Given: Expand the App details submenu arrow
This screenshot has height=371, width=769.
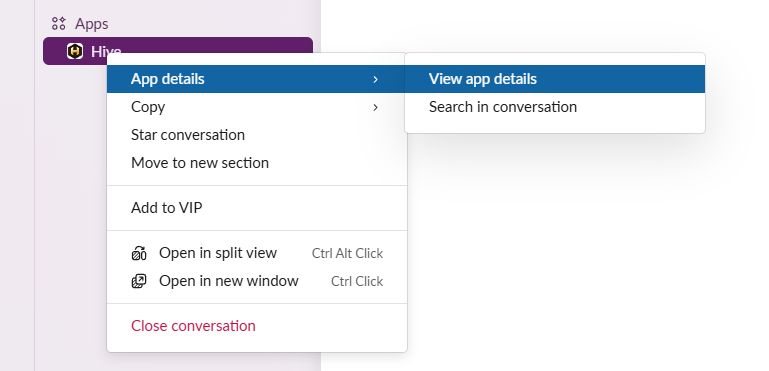Looking at the screenshot, I should point(375,79).
